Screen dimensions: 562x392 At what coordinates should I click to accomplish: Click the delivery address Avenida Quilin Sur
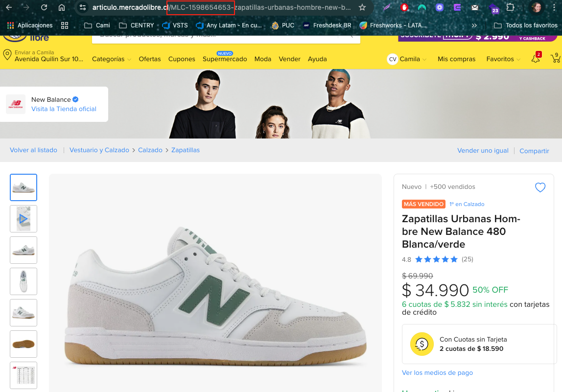click(x=49, y=59)
